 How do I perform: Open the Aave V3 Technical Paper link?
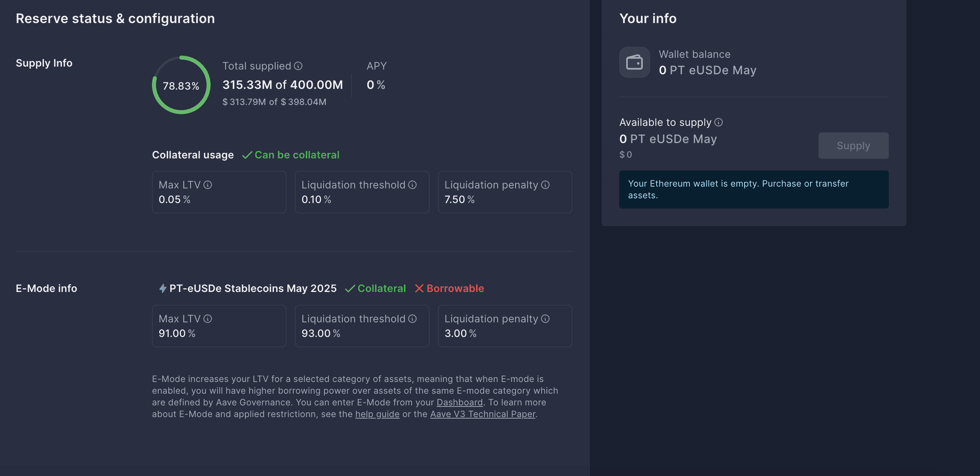click(482, 414)
